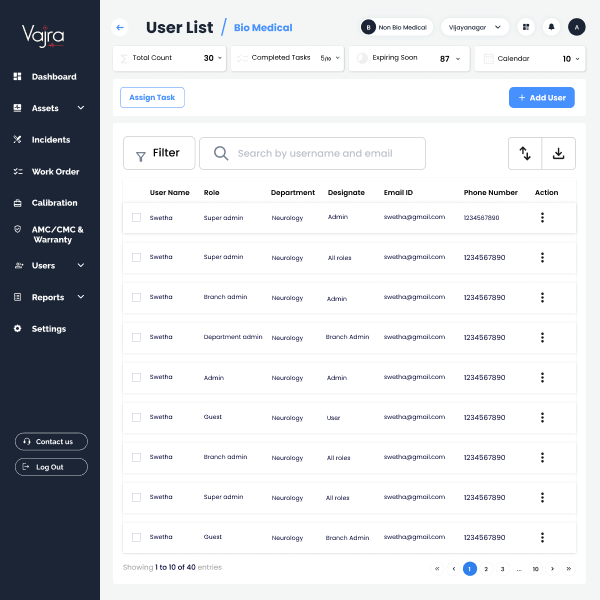Open Calibration from the sidebar
This screenshot has height=600, width=600.
tap(54, 203)
